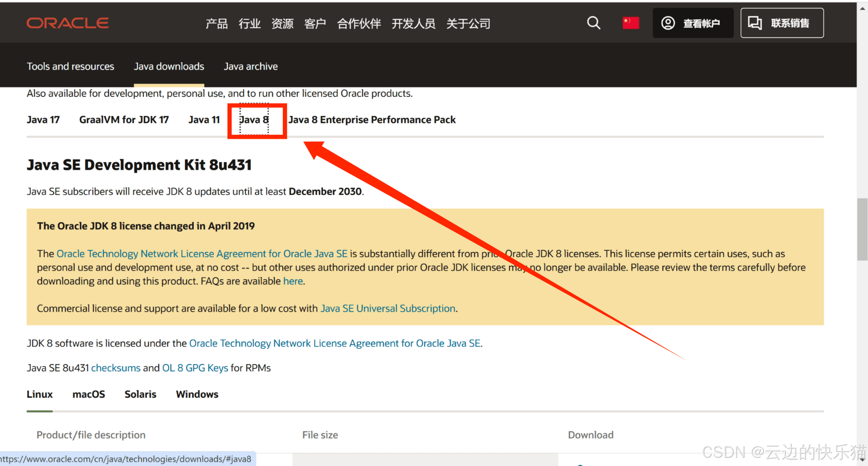The width and height of the screenshot is (868, 466).
Task: Select the Linux OS tab
Action: [40, 394]
